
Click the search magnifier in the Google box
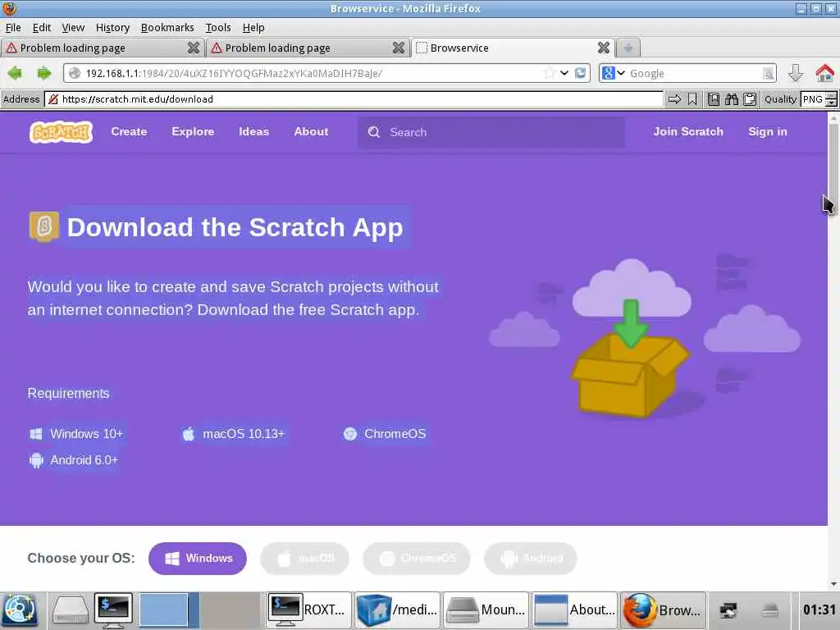768,73
